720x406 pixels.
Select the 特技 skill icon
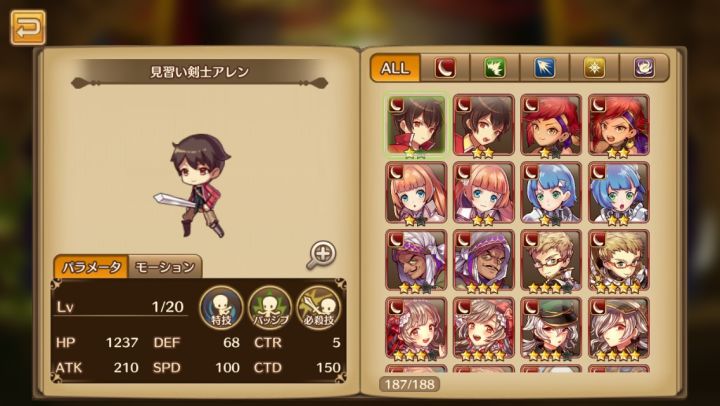pyautogui.click(x=221, y=308)
